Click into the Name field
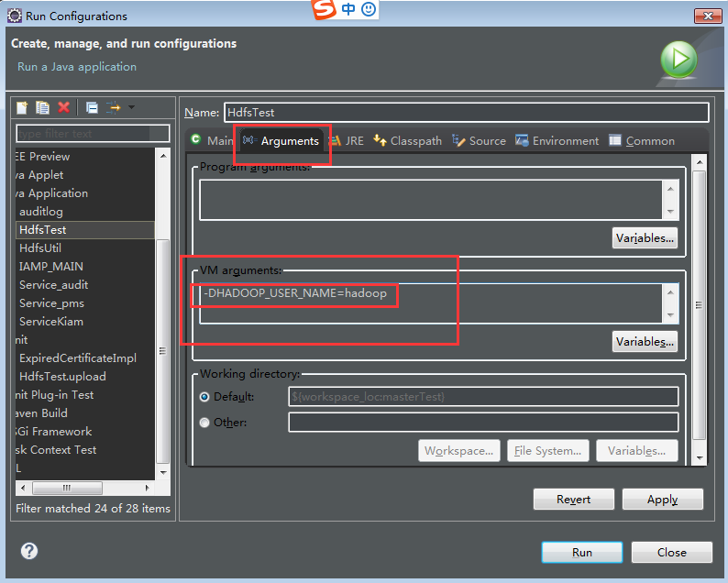 (x=467, y=113)
